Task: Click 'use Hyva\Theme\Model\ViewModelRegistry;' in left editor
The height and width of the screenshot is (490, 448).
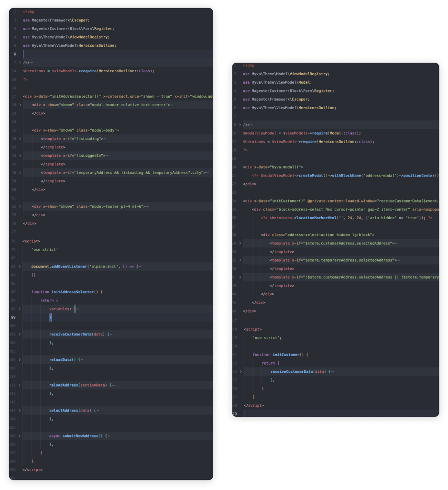Action: point(66,37)
